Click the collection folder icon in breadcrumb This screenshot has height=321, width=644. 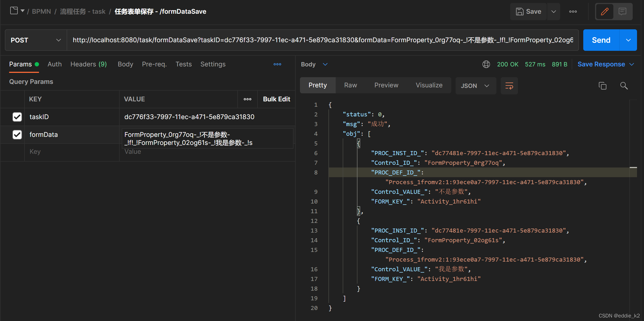pyautogui.click(x=14, y=11)
